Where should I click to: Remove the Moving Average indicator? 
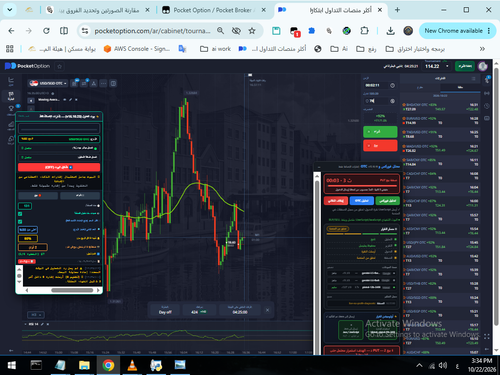pyautogui.click(x=76, y=100)
